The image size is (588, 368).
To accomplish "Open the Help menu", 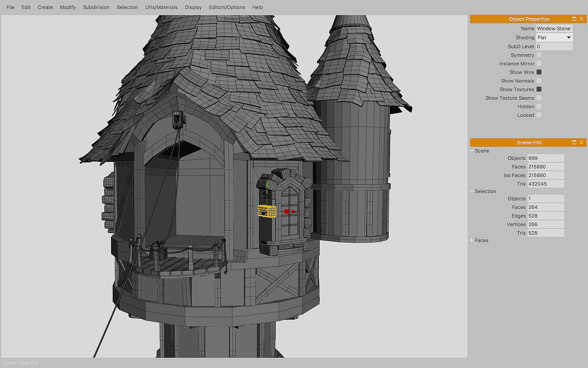I will (x=258, y=7).
